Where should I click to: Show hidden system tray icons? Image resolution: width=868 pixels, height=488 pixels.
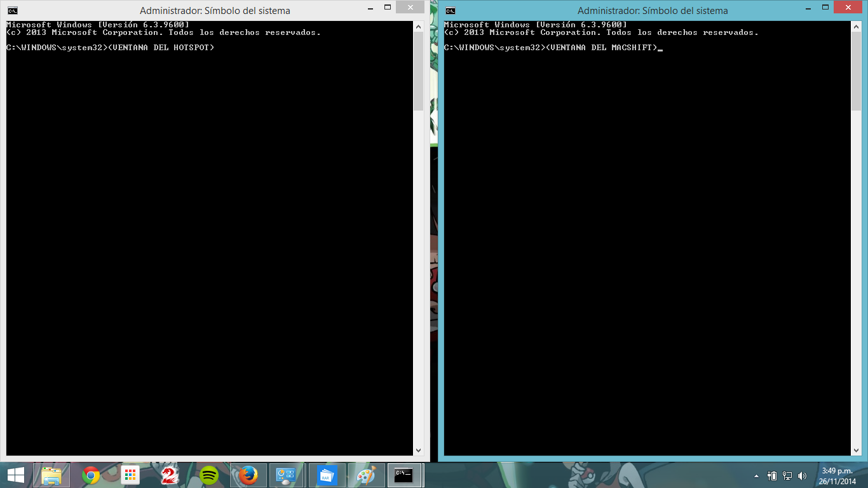756,476
